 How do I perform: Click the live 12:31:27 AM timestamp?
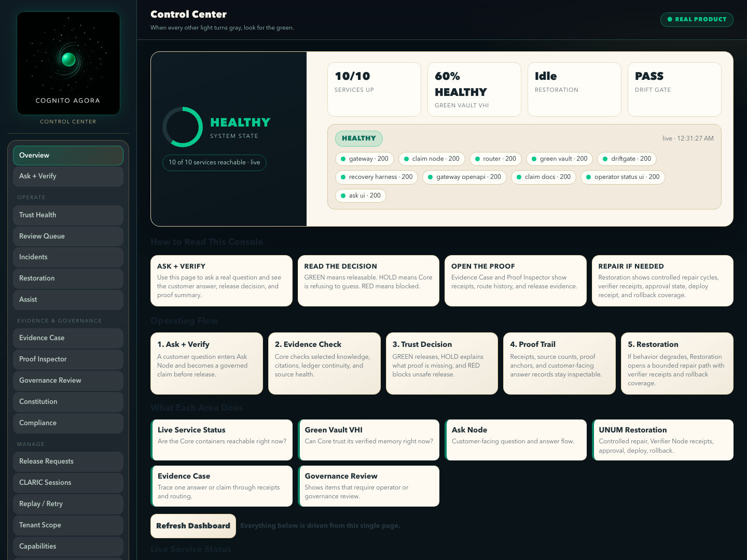coord(688,138)
